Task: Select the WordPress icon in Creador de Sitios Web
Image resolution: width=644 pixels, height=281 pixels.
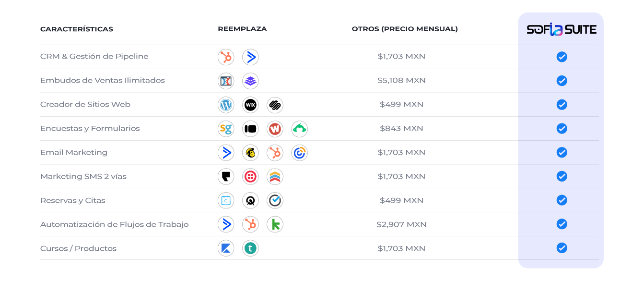Action: click(226, 105)
